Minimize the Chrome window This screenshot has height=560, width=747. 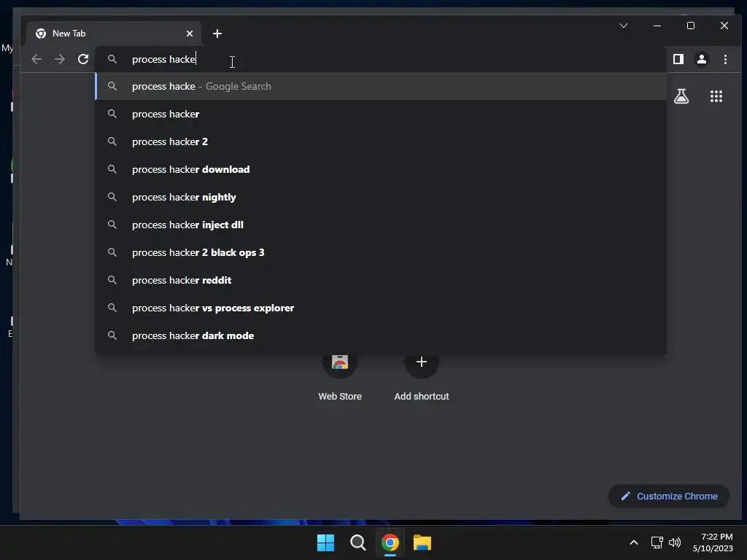657,26
